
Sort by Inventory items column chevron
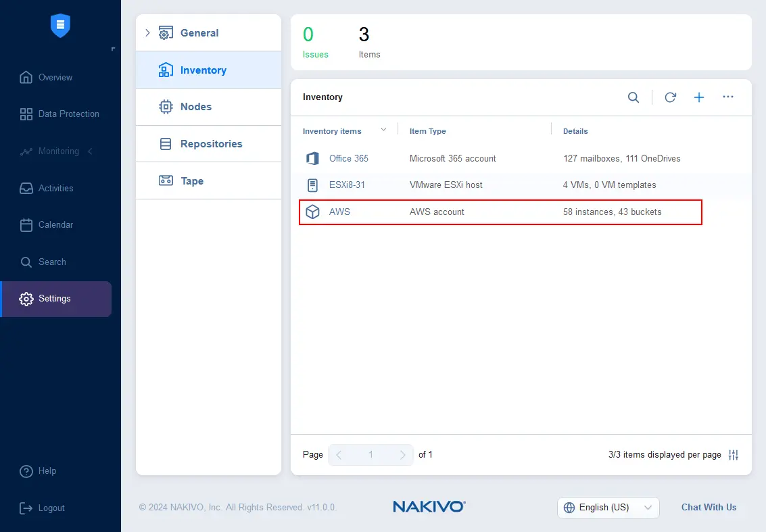[x=383, y=130]
